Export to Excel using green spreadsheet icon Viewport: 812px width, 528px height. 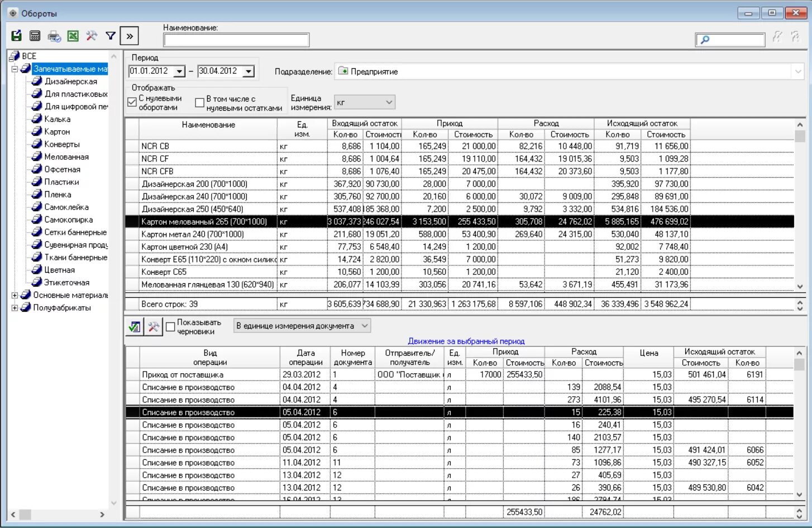coord(73,36)
